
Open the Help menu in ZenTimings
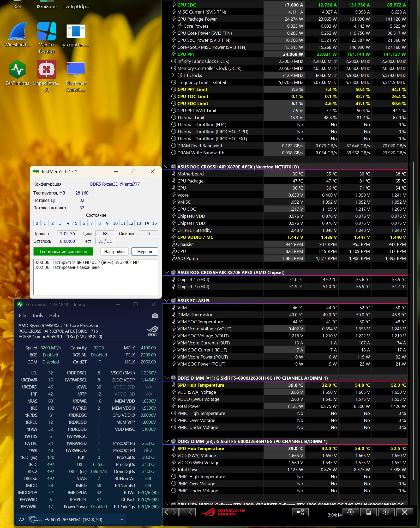coord(54,315)
